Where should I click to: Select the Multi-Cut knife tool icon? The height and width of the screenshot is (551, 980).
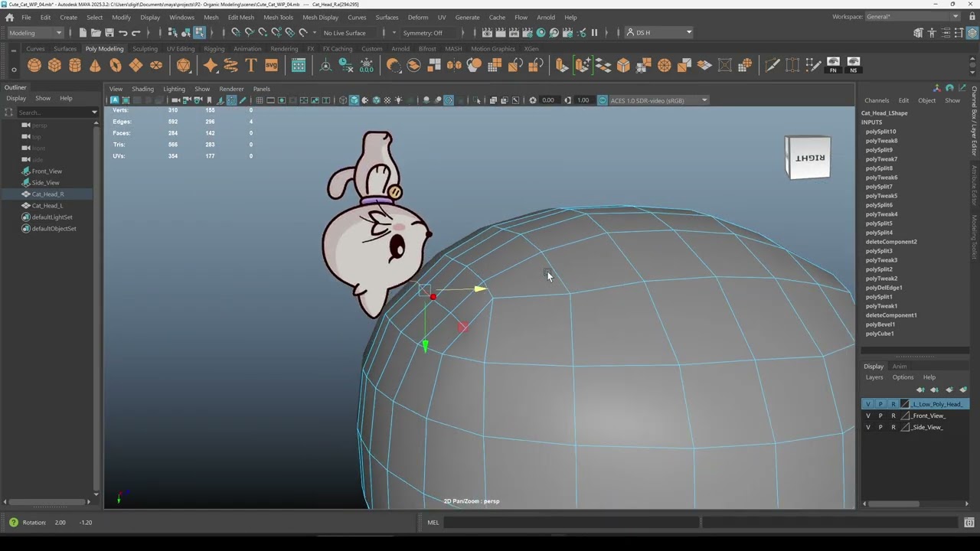[x=772, y=65]
